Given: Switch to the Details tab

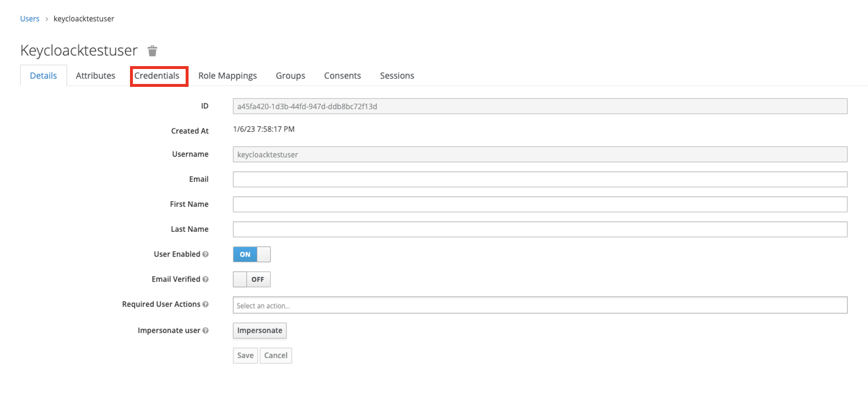Looking at the screenshot, I should tap(43, 76).
